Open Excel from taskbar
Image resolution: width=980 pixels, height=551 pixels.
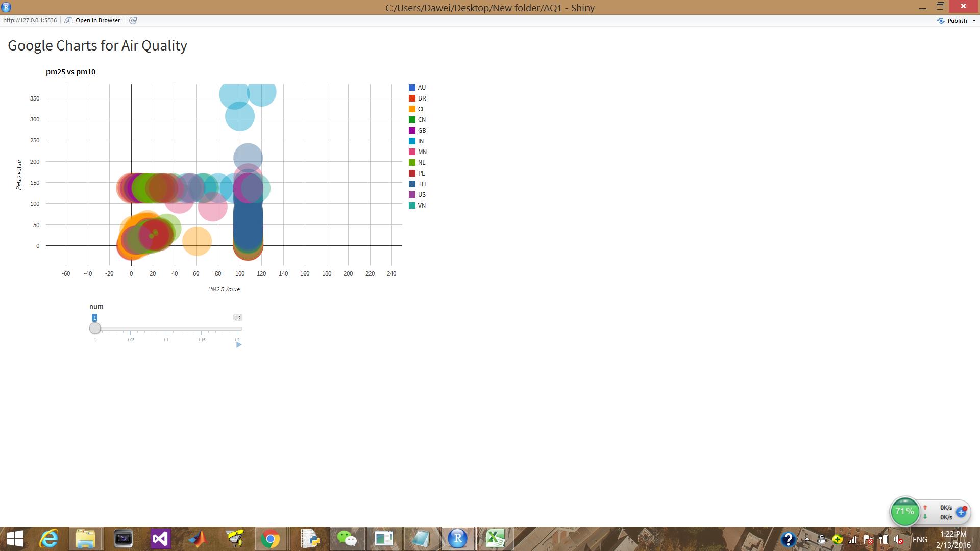click(x=495, y=539)
